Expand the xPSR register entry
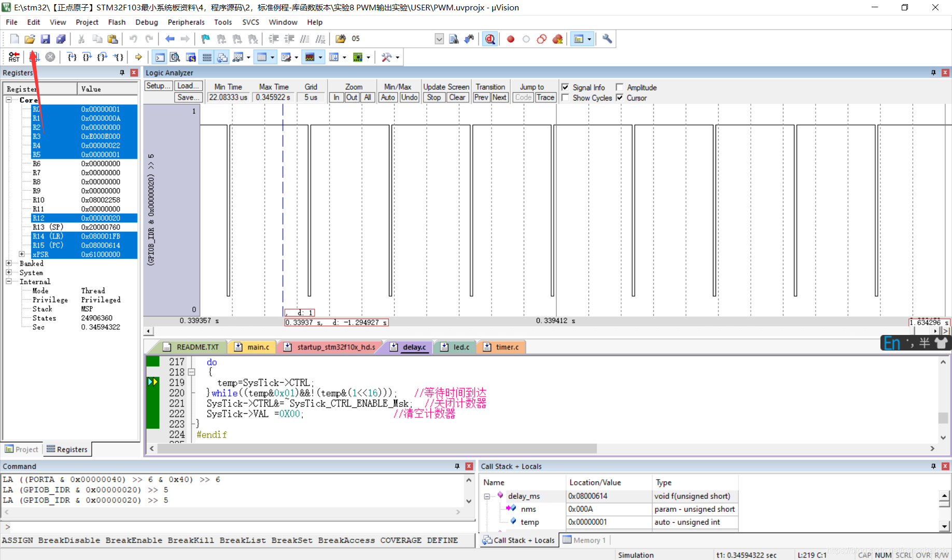The width and height of the screenshot is (952, 560). pos(21,254)
